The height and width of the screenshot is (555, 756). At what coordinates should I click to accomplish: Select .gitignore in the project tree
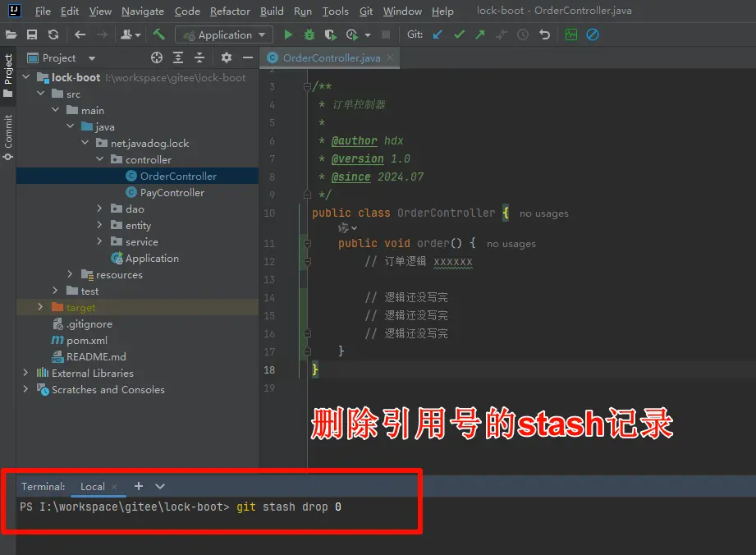89,323
